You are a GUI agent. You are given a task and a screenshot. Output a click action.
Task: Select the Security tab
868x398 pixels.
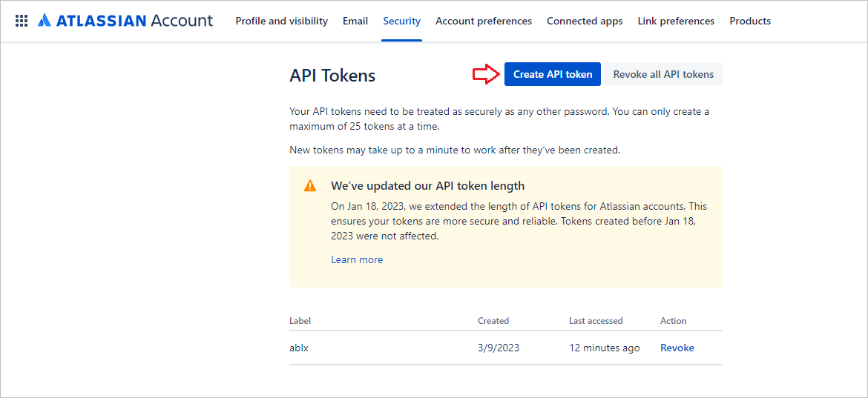pyautogui.click(x=402, y=21)
